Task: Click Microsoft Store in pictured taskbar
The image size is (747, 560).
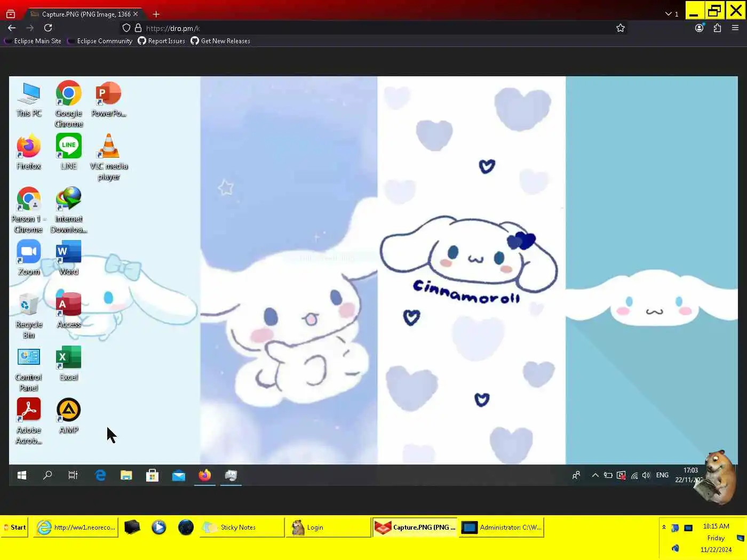Action: [x=152, y=475]
